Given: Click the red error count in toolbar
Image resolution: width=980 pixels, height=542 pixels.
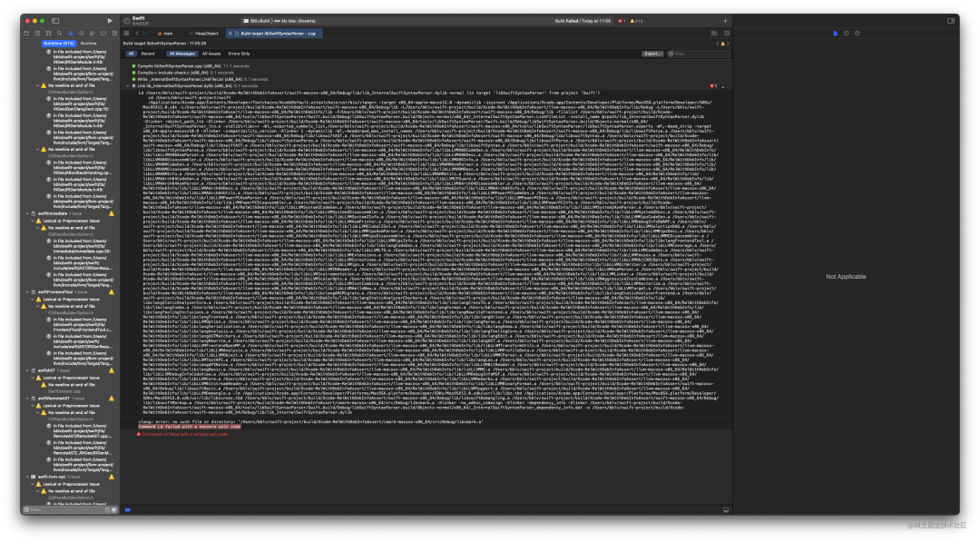Looking at the screenshot, I should coord(622,21).
